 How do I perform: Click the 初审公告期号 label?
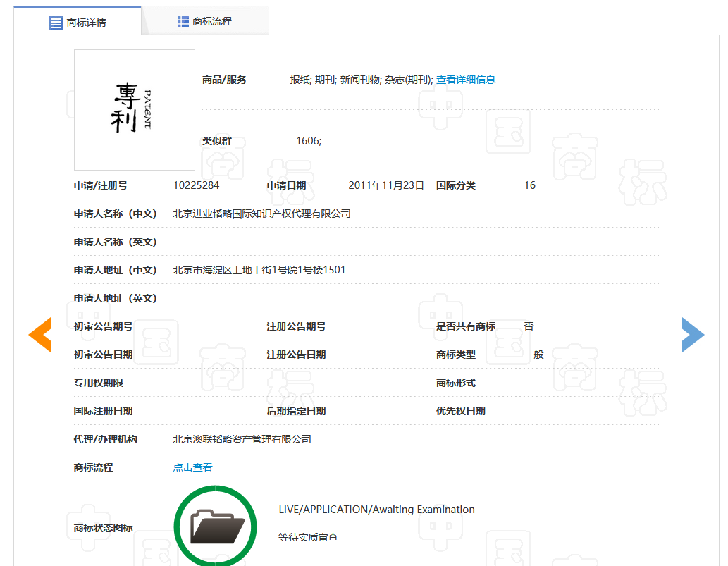click(103, 327)
